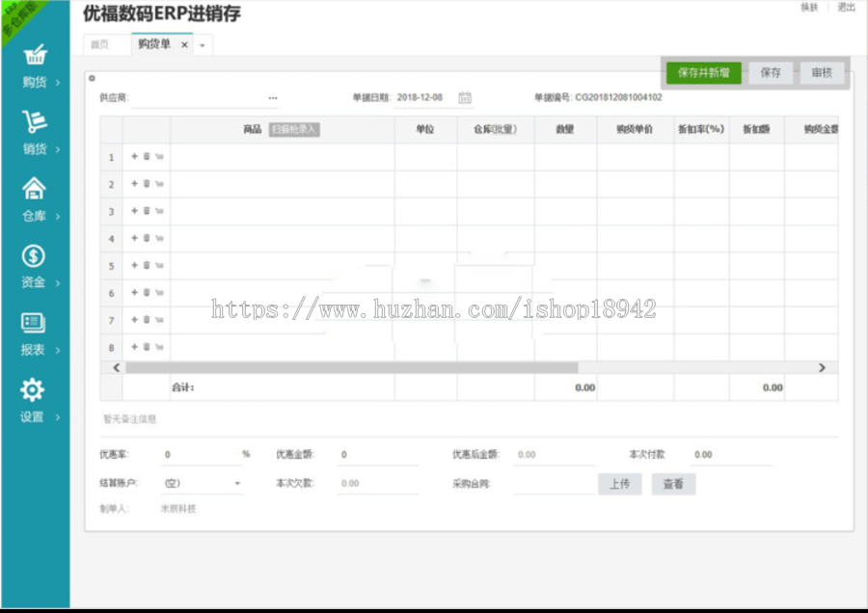Delete row 8 using its trash icon
Image resolution: width=868 pixels, height=613 pixels.
[147, 346]
